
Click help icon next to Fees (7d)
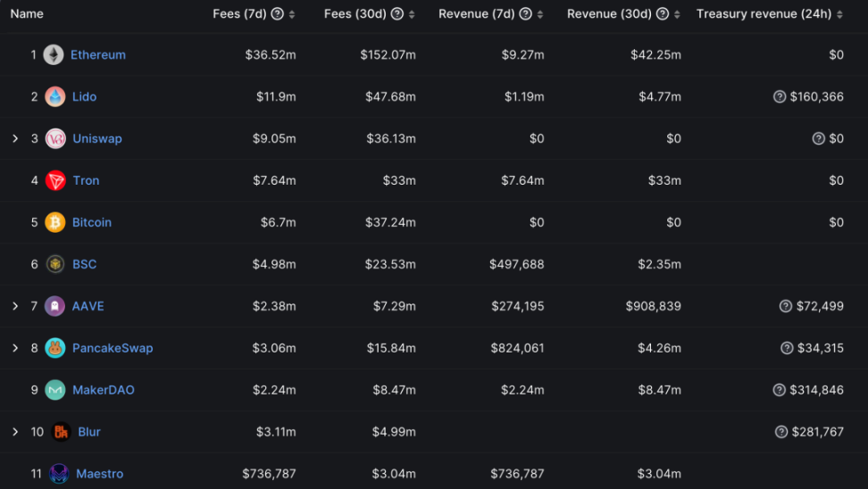pyautogui.click(x=277, y=14)
